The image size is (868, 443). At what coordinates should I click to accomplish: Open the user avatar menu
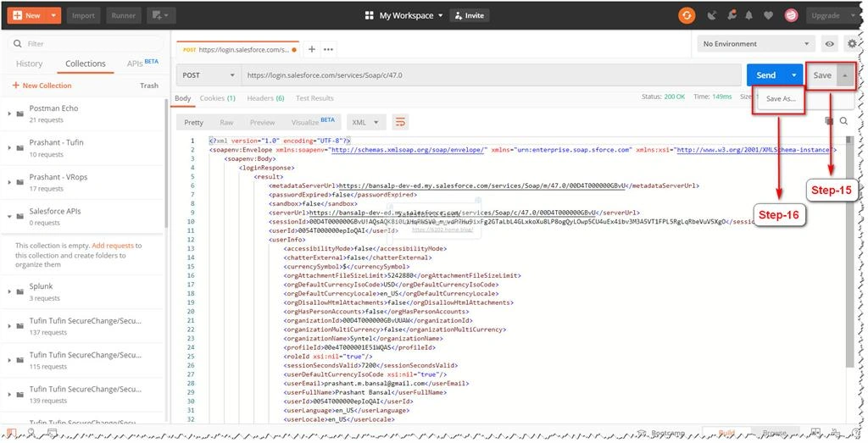[791, 15]
